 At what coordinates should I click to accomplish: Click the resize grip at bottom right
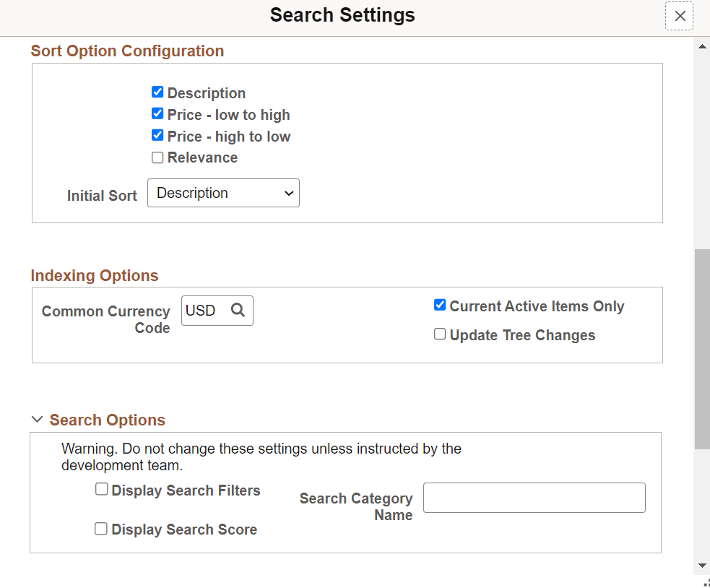706,584
